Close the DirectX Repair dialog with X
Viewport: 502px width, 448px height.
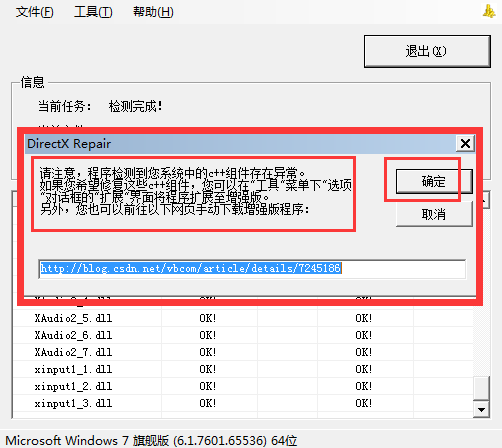465,144
